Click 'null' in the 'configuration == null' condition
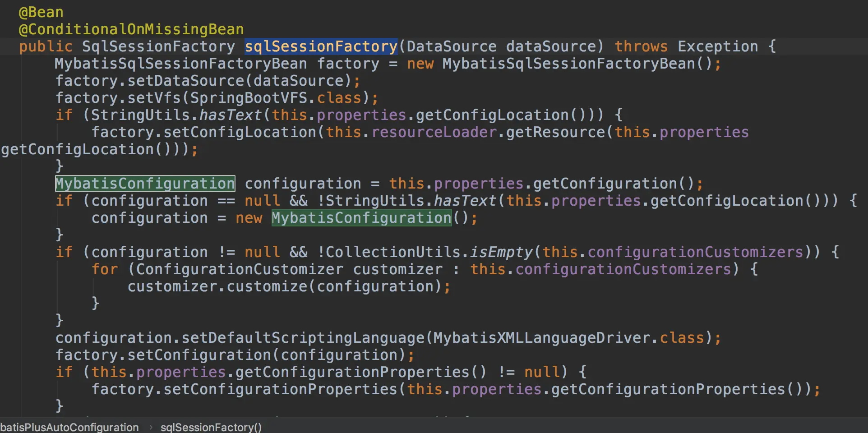Image resolution: width=868 pixels, height=433 pixels. 262,201
